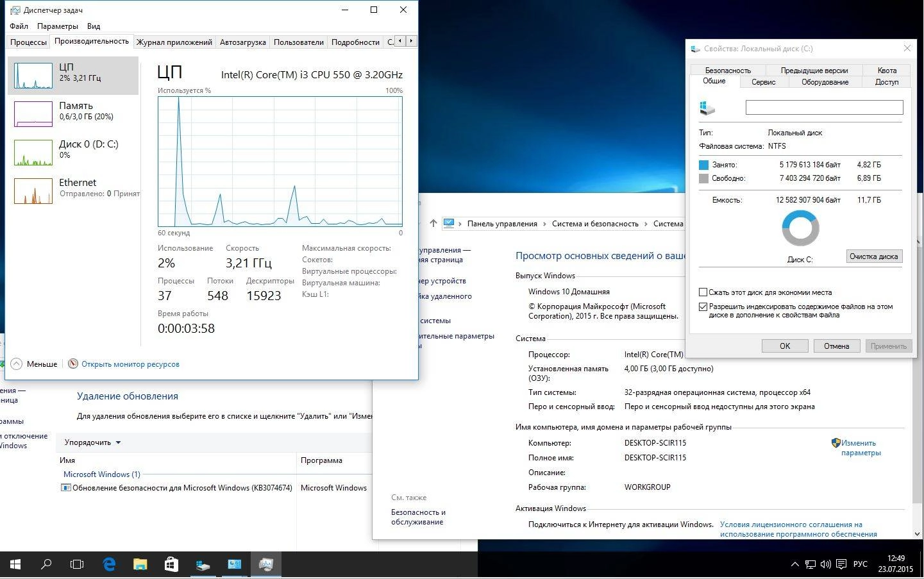The width and height of the screenshot is (924, 579).
Task: Open File Explorer from taskbar
Action: coord(140,564)
